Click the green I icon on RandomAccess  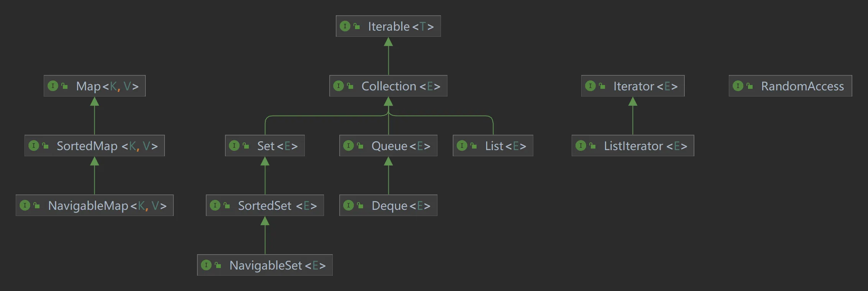coord(738,86)
